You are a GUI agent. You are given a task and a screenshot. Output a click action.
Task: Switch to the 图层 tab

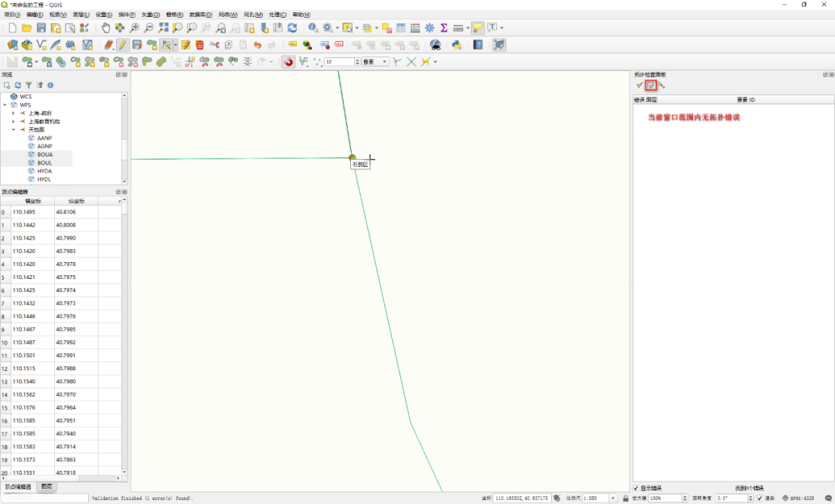[x=47, y=487]
